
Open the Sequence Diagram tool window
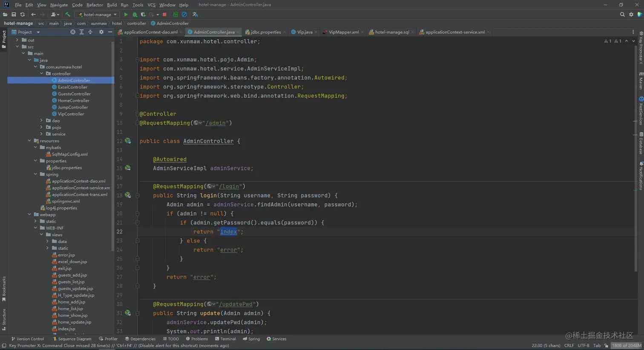tap(72, 339)
